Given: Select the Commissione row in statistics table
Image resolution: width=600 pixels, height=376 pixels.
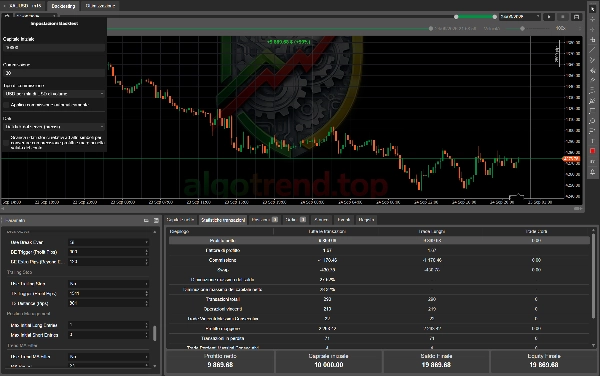Looking at the screenshot, I should coord(379,260).
